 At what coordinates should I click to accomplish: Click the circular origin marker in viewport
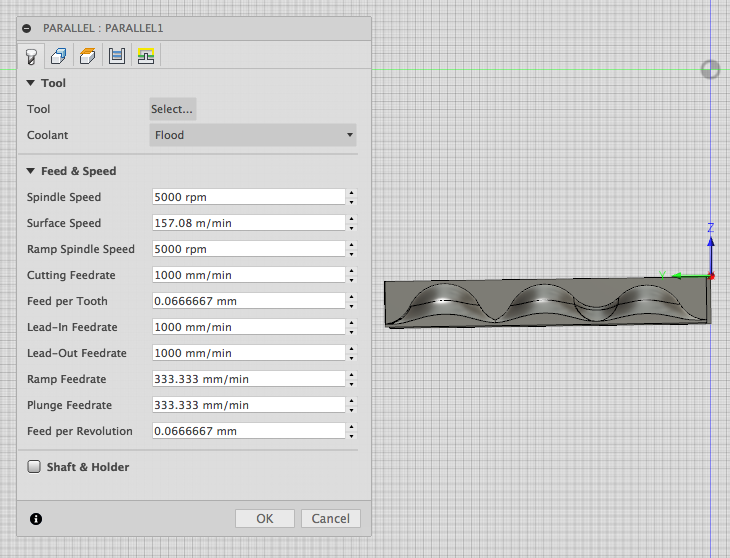pyautogui.click(x=710, y=70)
